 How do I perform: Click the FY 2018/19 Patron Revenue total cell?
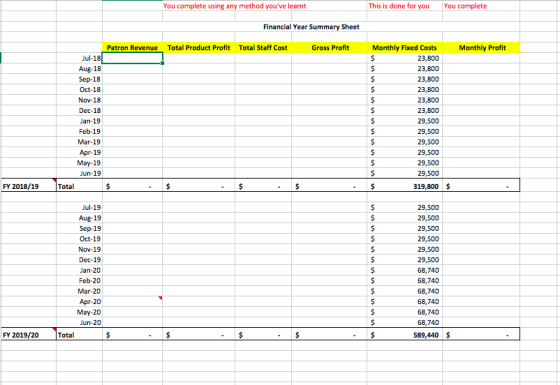click(x=132, y=186)
